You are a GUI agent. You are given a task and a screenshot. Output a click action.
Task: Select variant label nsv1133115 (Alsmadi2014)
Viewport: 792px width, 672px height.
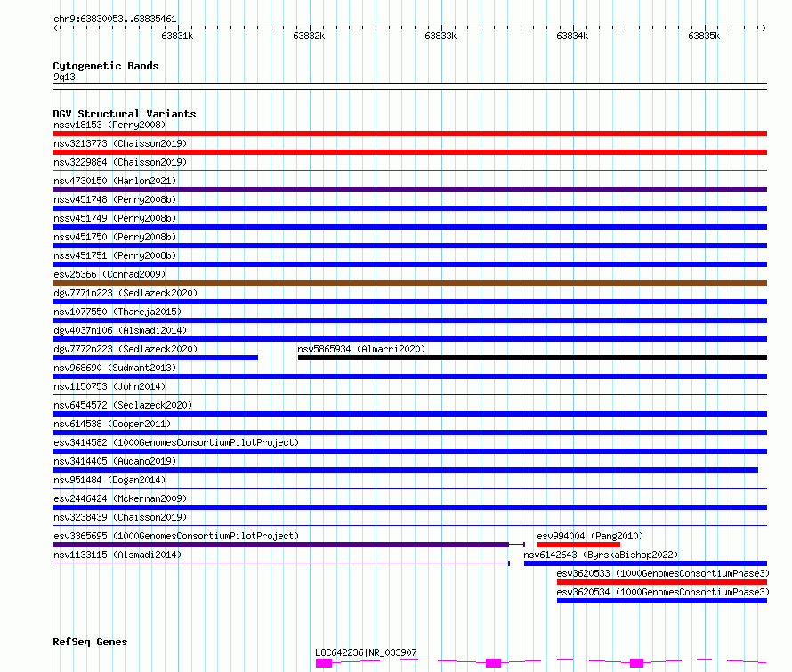tap(117, 555)
